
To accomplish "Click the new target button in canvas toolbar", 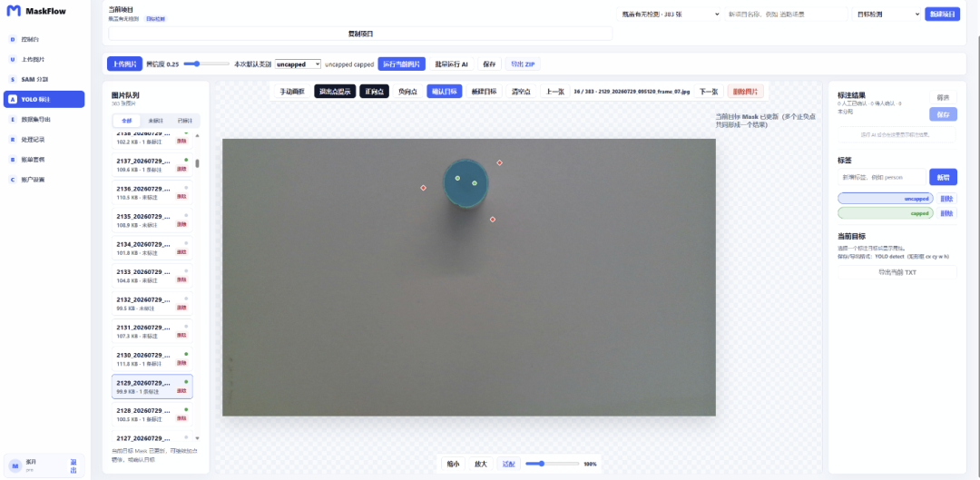I will tap(484, 92).
